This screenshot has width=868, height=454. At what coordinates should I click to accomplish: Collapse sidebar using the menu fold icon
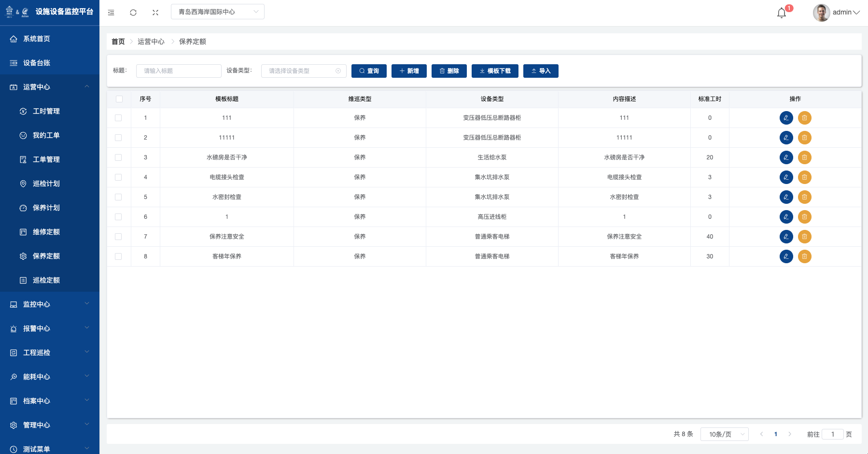tap(111, 13)
